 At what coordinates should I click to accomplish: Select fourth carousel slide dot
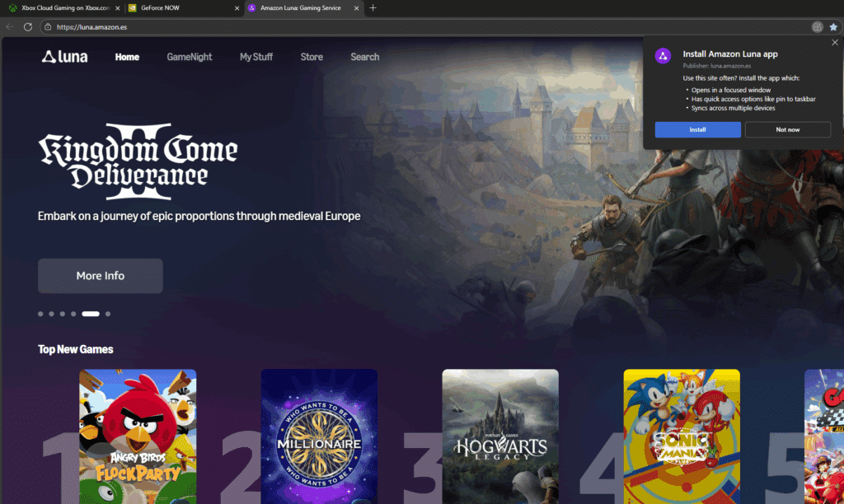pyautogui.click(x=73, y=314)
